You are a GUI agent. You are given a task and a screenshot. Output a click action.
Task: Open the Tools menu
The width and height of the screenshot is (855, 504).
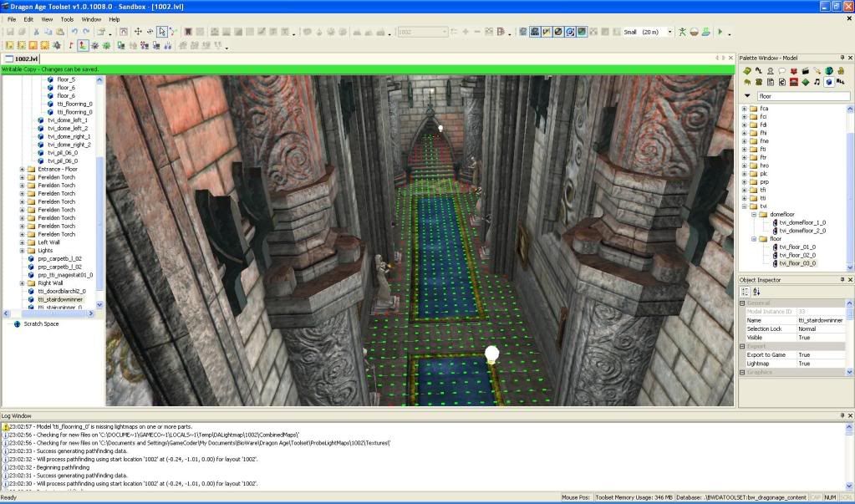pyautogui.click(x=67, y=18)
